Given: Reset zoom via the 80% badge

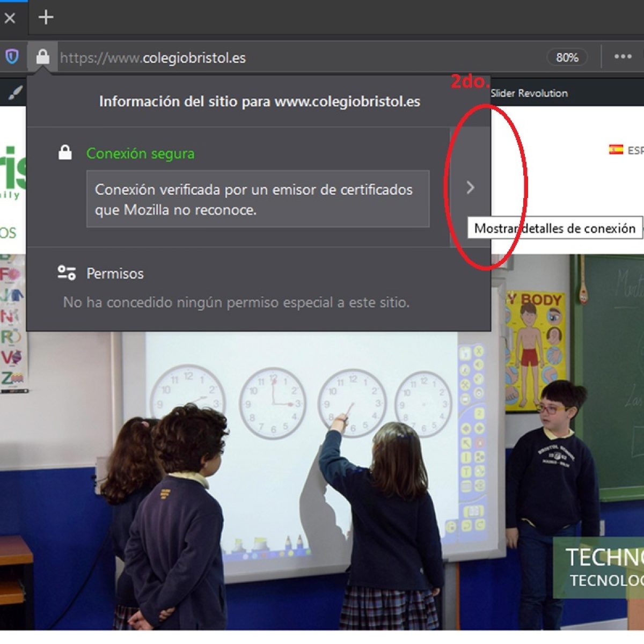Looking at the screenshot, I should (x=567, y=57).
